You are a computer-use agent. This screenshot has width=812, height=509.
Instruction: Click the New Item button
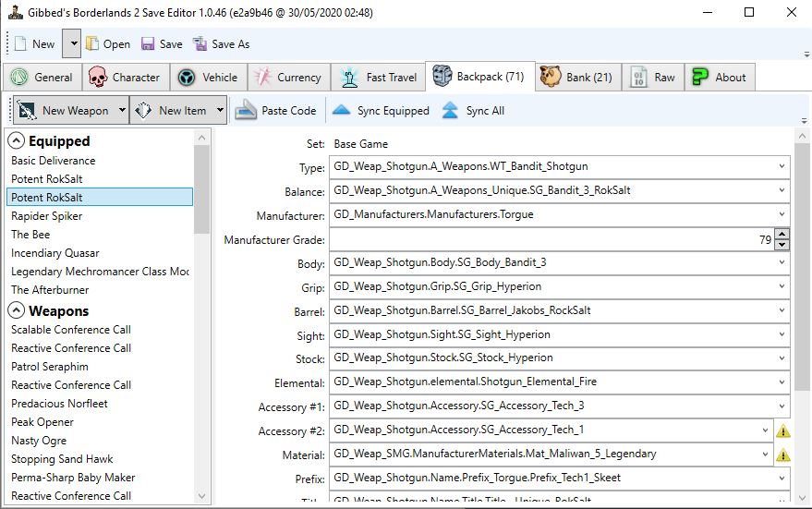pyautogui.click(x=172, y=110)
